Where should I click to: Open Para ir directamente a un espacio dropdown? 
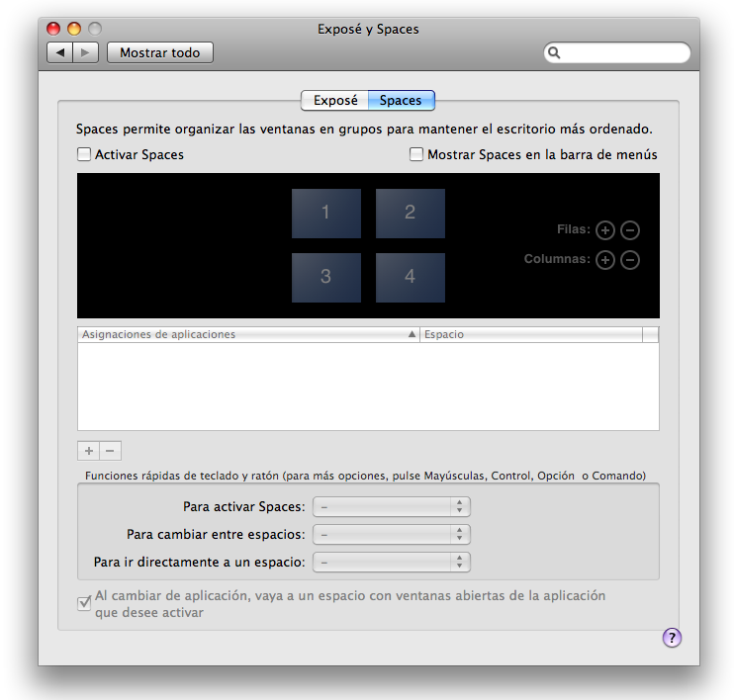tap(392, 562)
